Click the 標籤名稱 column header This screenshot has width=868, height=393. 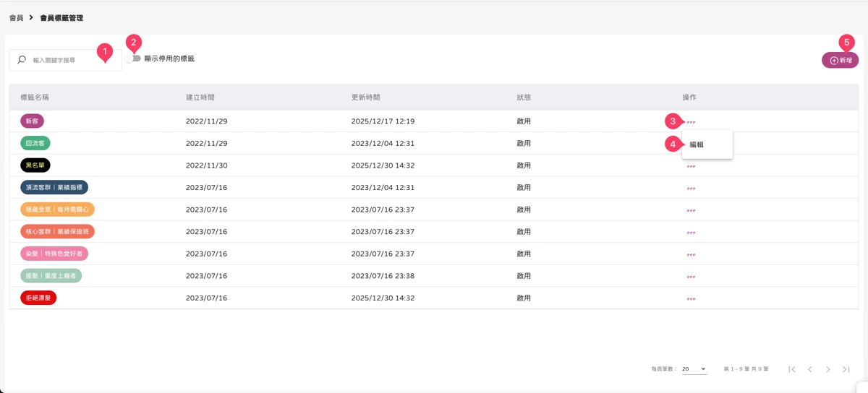click(35, 97)
